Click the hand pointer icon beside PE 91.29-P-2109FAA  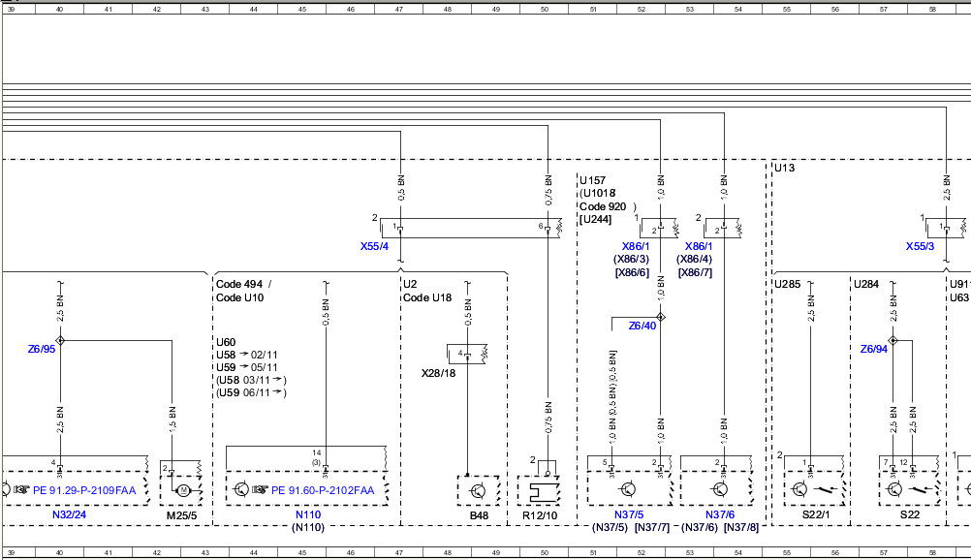pyautogui.click(x=21, y=490)
